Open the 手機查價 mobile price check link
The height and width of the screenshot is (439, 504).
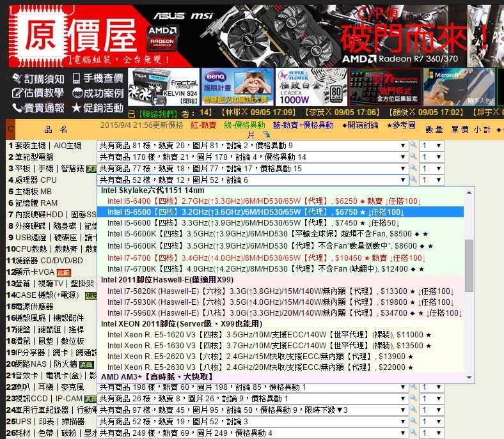[x=98, y=78]
